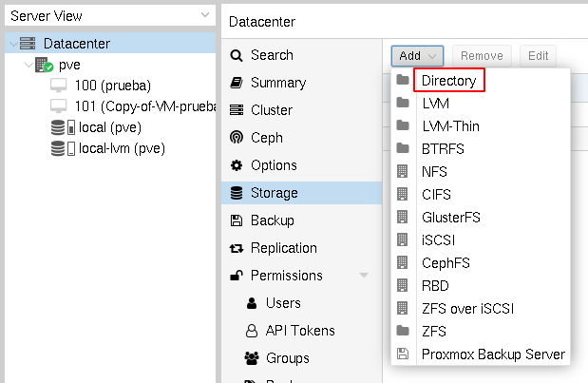Open the Summary panel
The width and height of the screenshot is (588, 383).
point(301,83)
